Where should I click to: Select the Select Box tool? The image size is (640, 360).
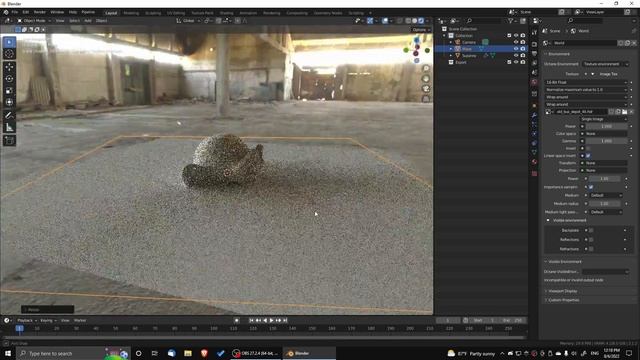(x=9, y=42)
